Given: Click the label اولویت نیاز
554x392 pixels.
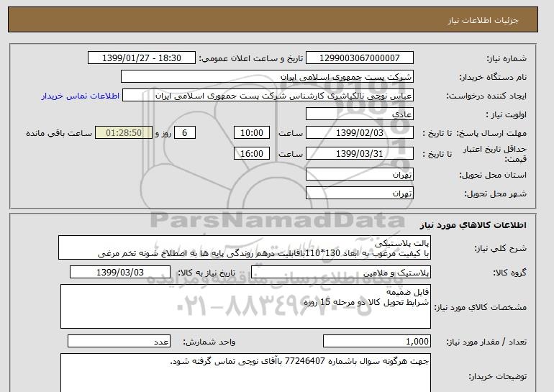Looking at the screenshot, I should coord(506,114).
